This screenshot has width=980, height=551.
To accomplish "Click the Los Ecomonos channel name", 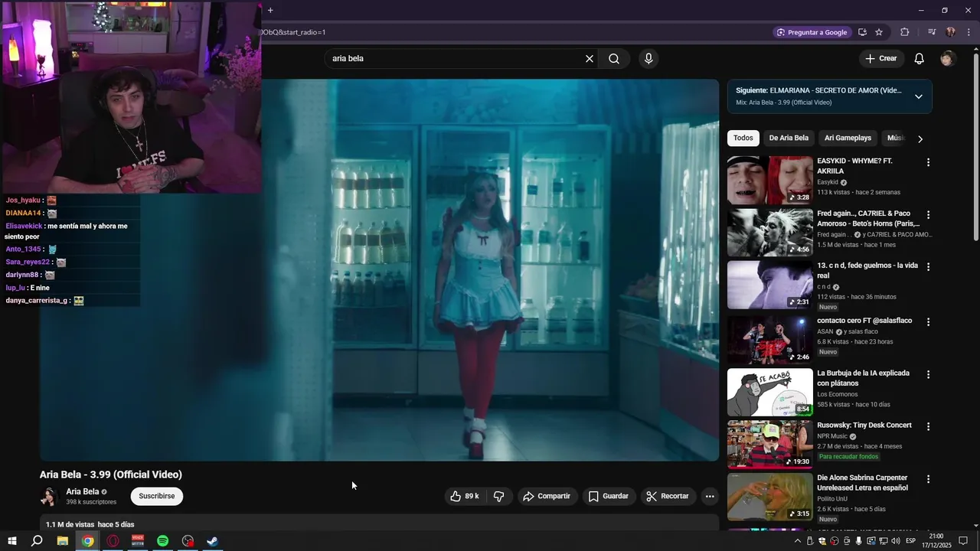I will pos(838,394).
